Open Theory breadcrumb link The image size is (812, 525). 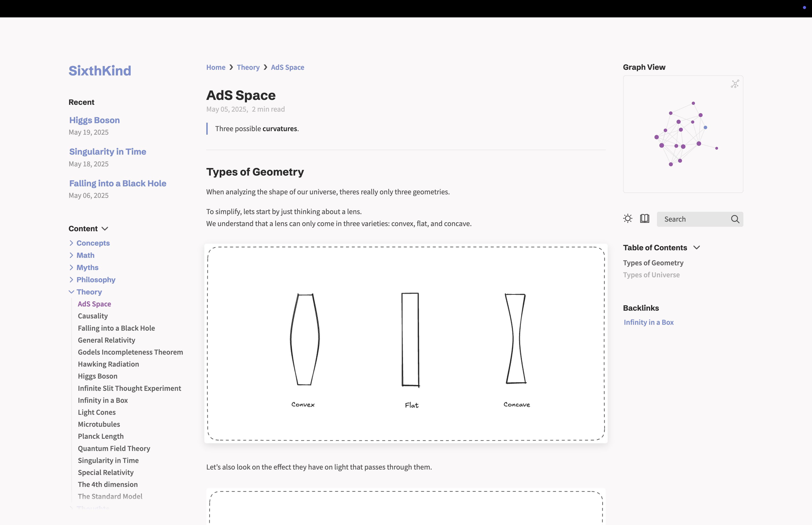click(248, 67)
